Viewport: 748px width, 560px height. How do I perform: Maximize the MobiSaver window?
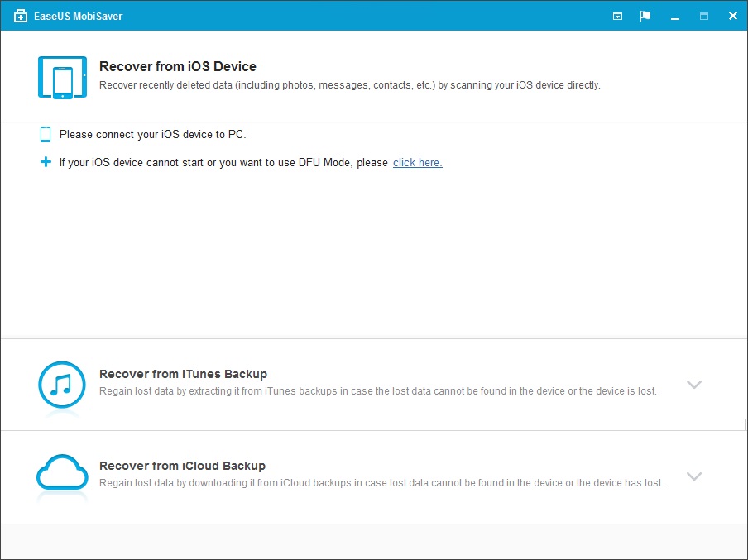coord(704,16)
